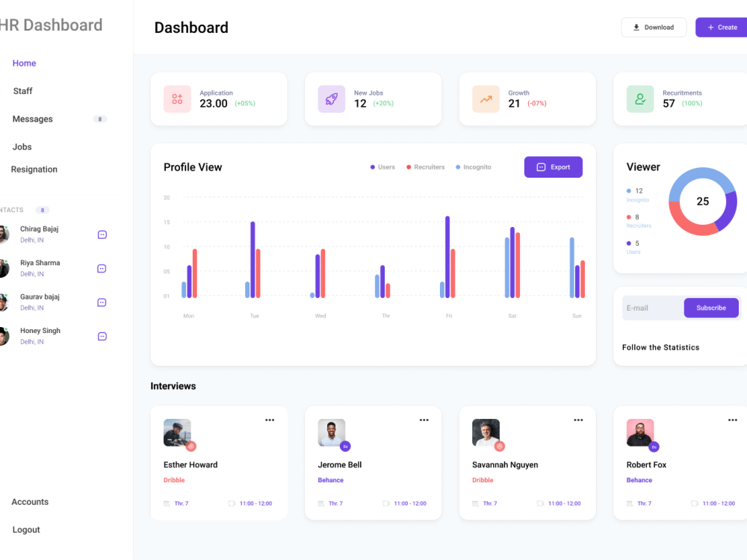Click Robert Fox's profile photo
Viewport: 747px width, 560px height.
(x=640, y=432)
